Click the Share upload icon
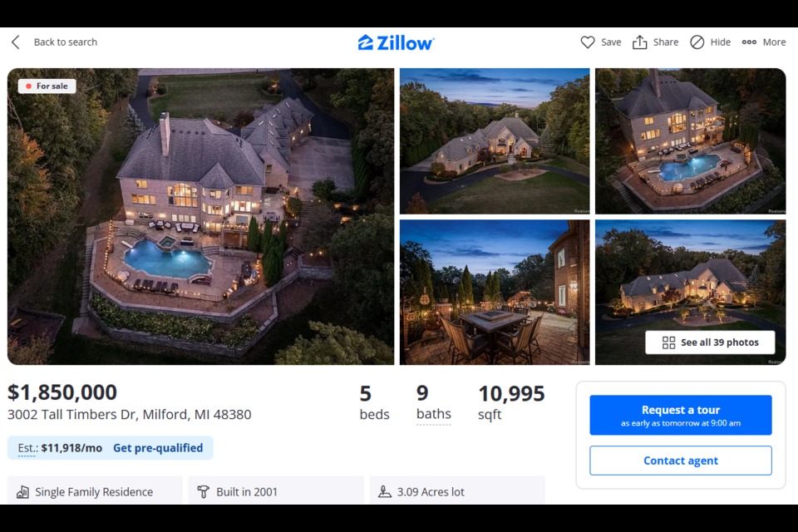 pos(640,42)
